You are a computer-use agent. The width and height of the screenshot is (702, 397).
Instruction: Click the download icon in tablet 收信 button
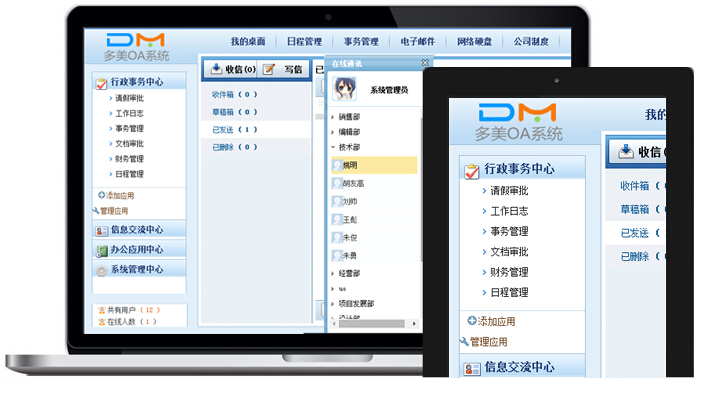(626, 152)
